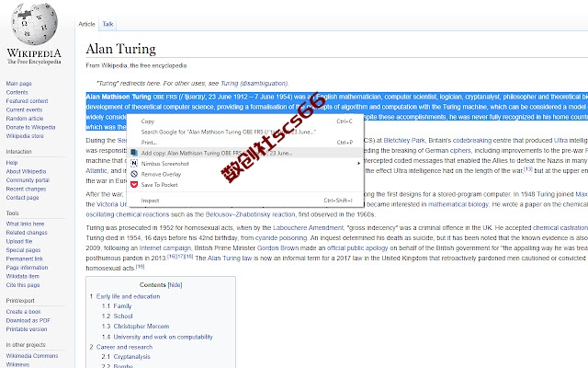Image resolution: width=588 pixels, height=368 pixels.
Task: Jump to University and work on computability
Action: (x=164, y=337)
